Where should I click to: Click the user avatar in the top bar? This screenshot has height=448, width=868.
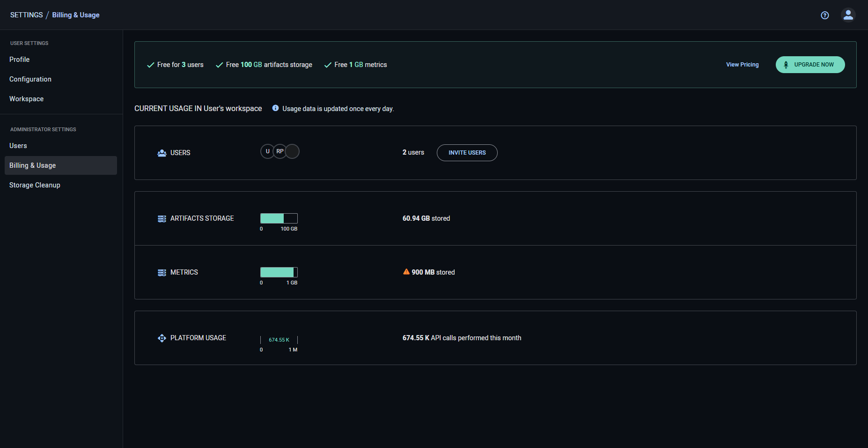click(x=848, y=15)
